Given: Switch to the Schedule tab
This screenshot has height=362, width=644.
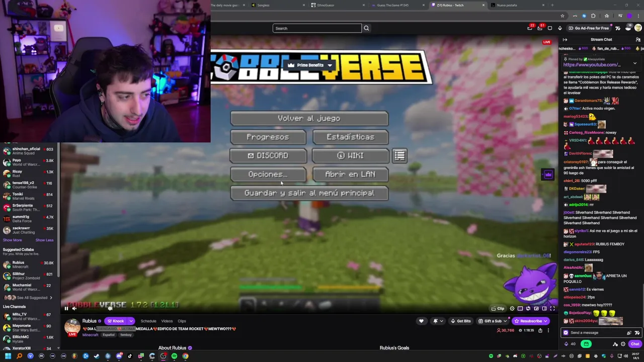Looking at the screenshot, I should (148, 321).
